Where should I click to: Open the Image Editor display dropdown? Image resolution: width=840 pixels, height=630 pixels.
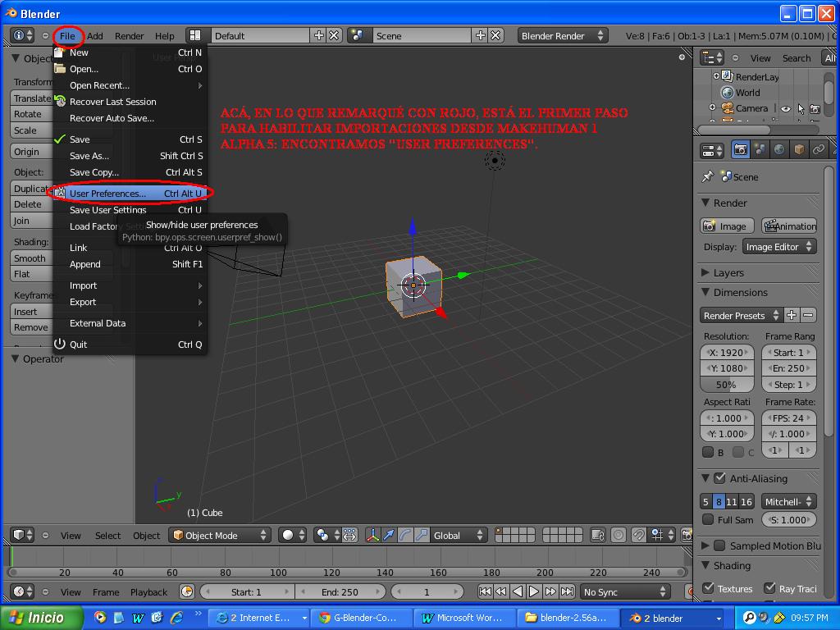pyautogui.click(x=779, y=247)
